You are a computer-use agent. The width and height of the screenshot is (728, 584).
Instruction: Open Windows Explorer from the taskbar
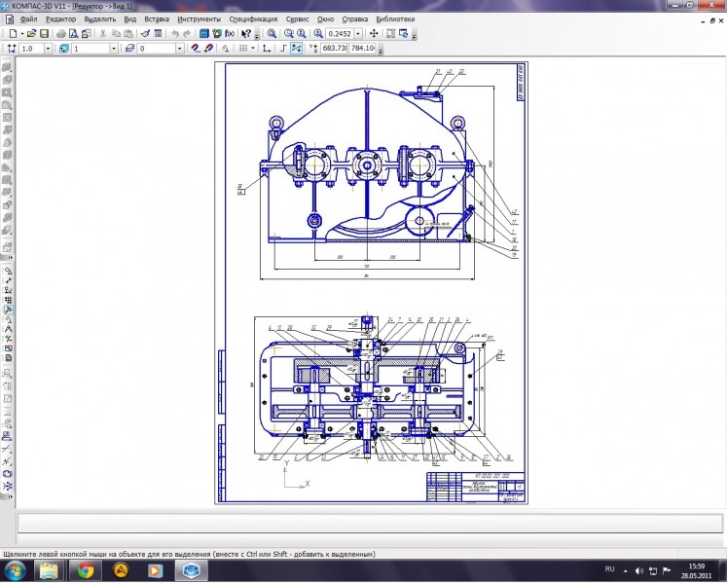[x=50, y=570]
